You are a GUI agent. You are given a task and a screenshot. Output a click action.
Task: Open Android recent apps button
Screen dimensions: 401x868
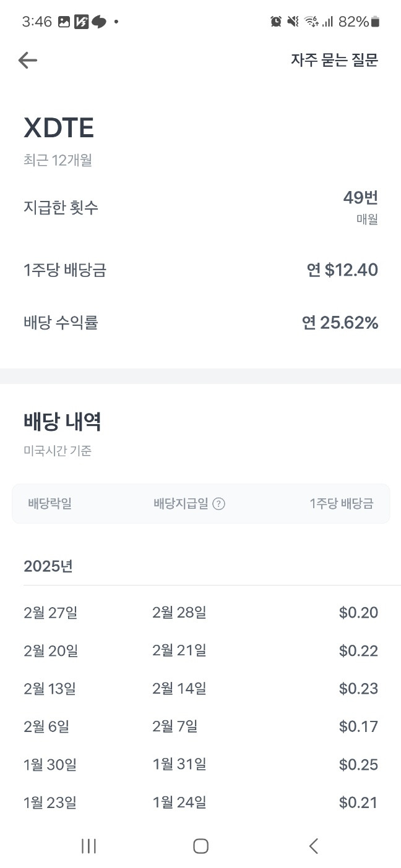pyautogui.click(x=88, y=846)
